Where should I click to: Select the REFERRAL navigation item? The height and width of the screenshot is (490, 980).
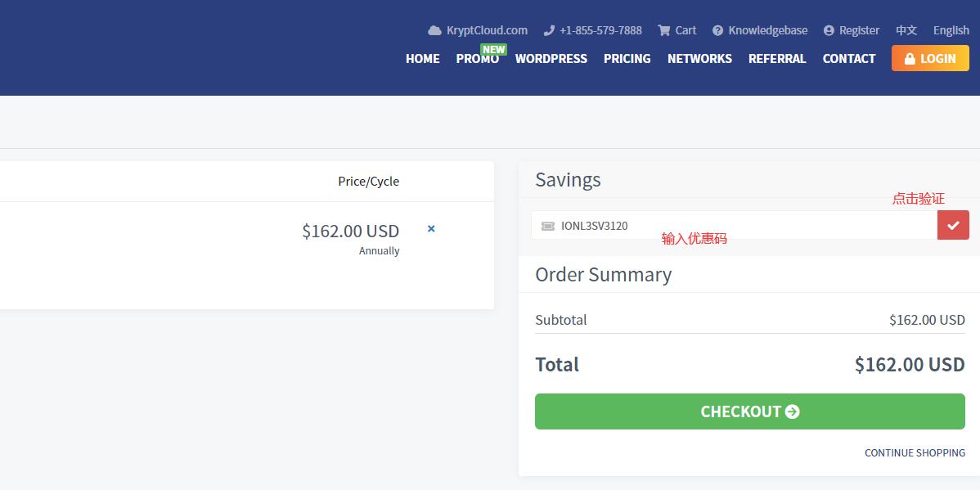click(x=777, y=59)
